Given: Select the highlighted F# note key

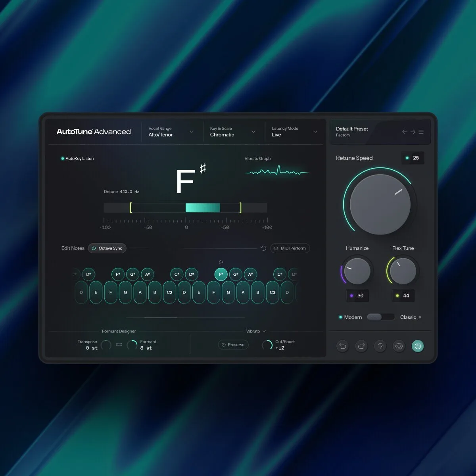Looking at the screenshot, I should click(221, 274).
